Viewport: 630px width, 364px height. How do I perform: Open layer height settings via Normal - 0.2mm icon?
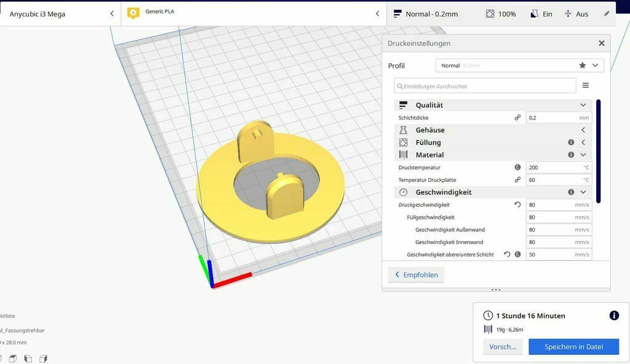397,14
